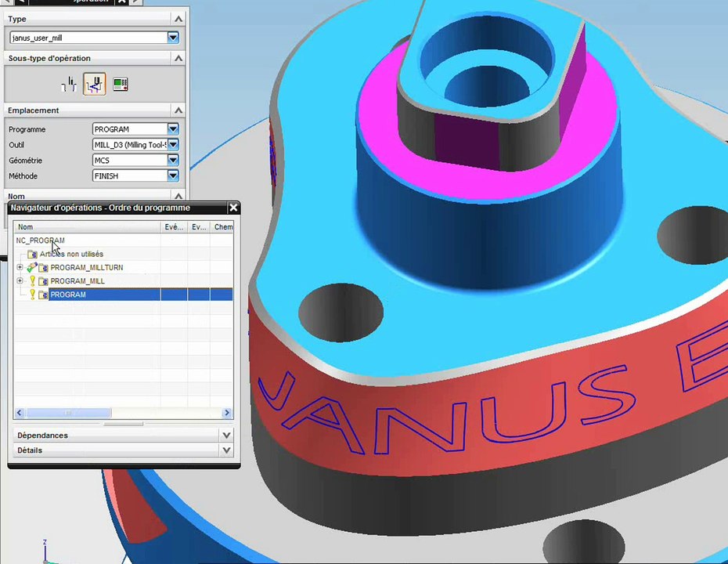Click the navigator scrollbar right arrow
The height and width of the screenshot is (564, 728).
click(227, 413)
